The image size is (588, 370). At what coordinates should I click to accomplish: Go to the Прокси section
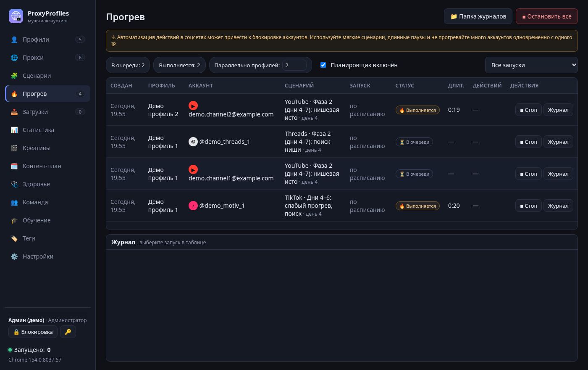(x=47, y=58)
